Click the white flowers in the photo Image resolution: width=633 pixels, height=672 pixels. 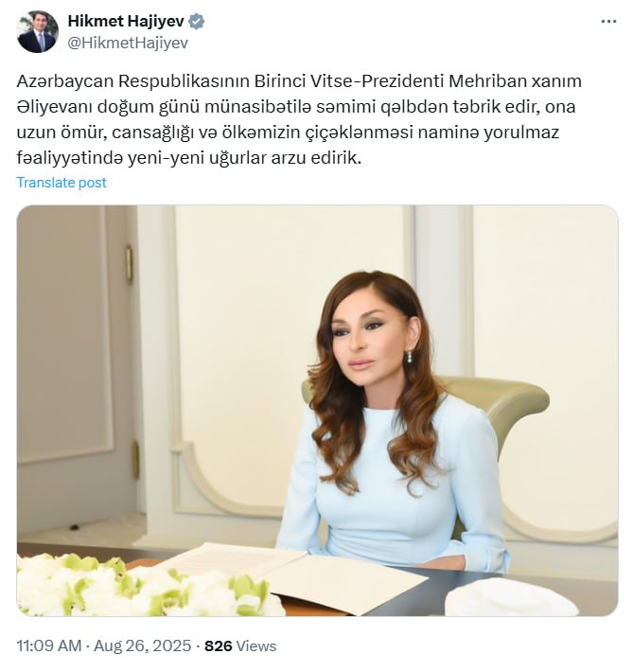pos(148,585)
